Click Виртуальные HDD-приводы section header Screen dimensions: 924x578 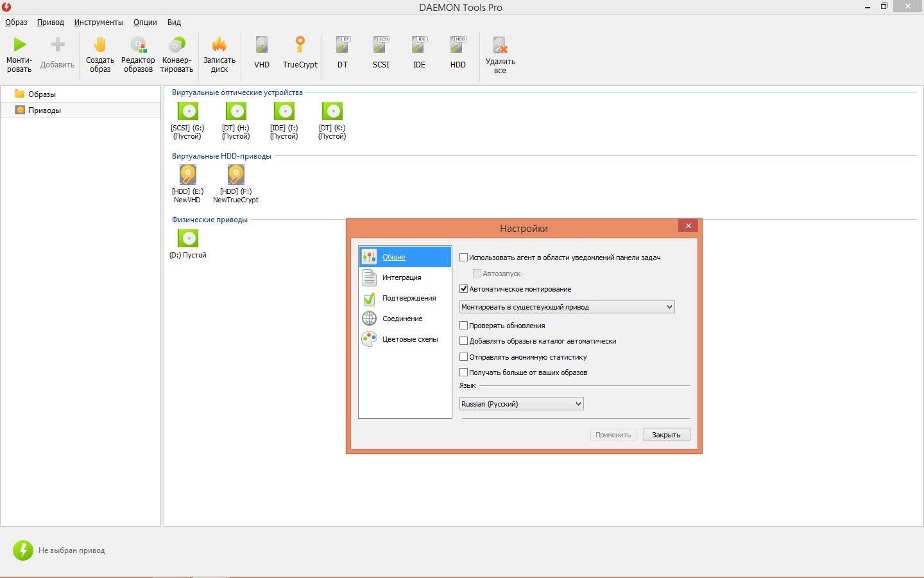[x=221, y=156]
